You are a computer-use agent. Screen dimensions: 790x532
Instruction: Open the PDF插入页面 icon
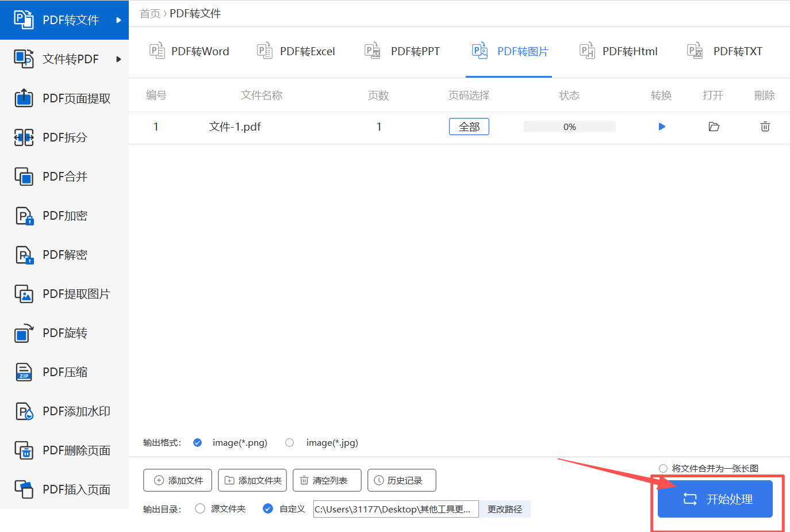pos(24,489)
